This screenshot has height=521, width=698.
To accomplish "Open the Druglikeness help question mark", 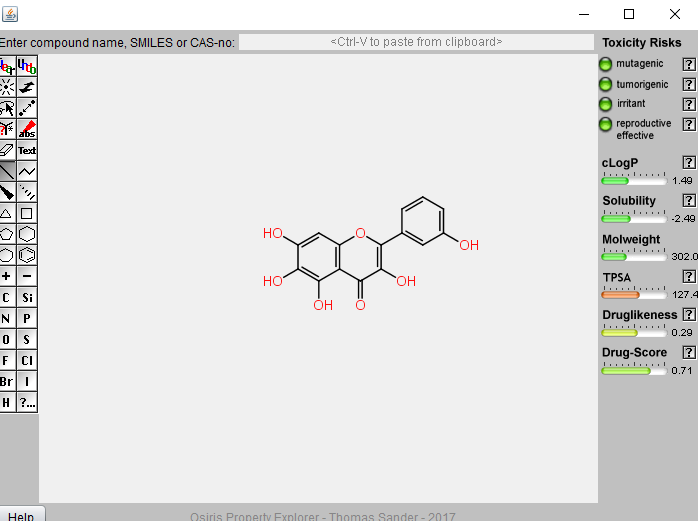I will tap(689, 314).
